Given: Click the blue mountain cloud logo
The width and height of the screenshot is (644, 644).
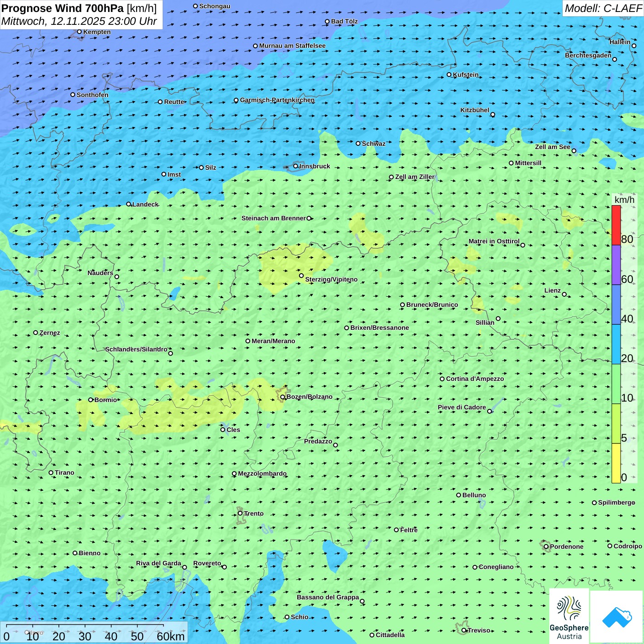Looking at the screenshot, I should coord(617,617).
